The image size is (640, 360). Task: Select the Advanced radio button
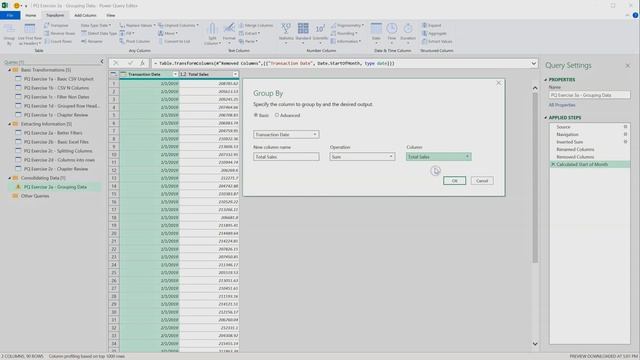tap(277, 116)
